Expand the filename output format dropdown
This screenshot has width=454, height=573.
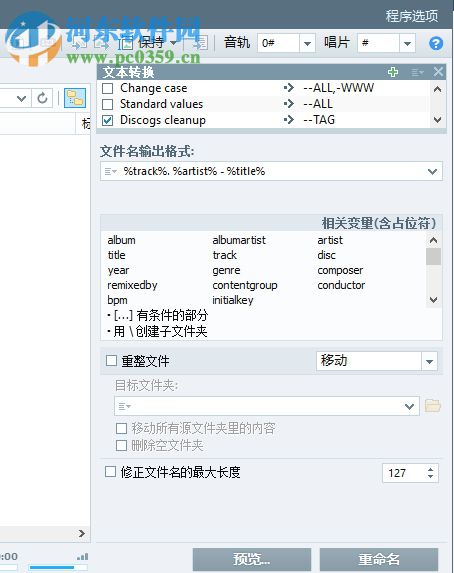click(432, 171)
